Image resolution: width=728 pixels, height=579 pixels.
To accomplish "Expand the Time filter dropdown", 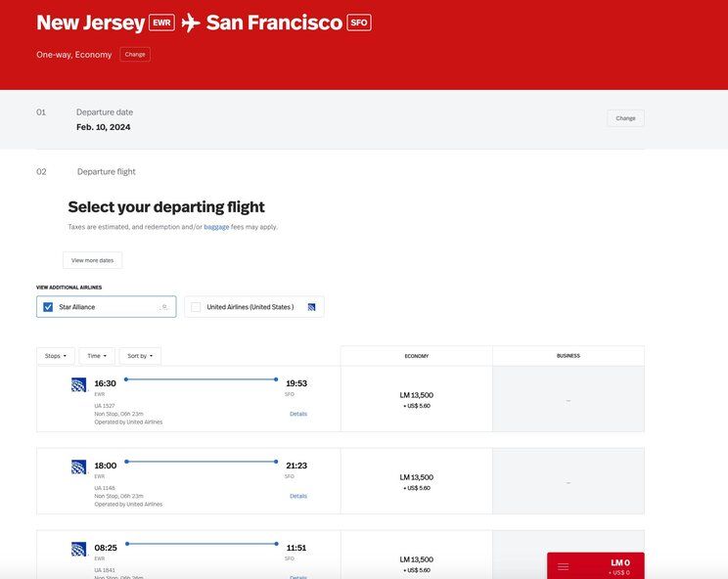I will pos(97,356).
